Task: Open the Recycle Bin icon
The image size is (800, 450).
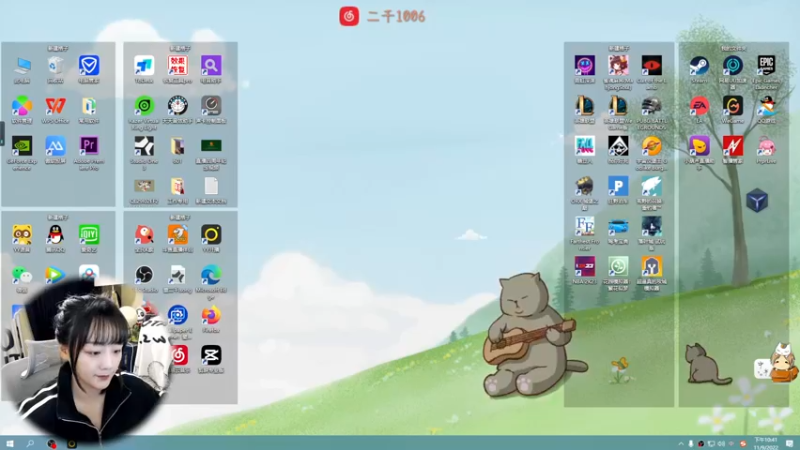Action: (x=55, y=66)
